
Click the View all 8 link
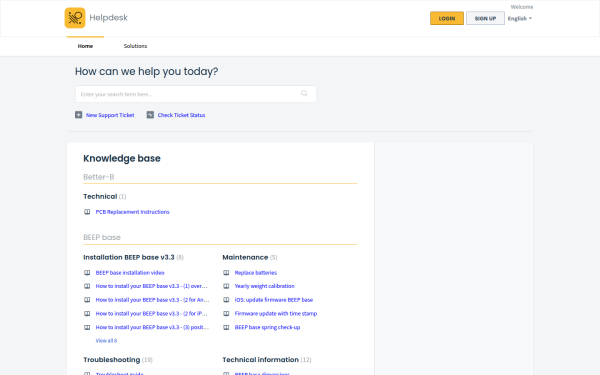pyautogui.click(x=106, y=341)
